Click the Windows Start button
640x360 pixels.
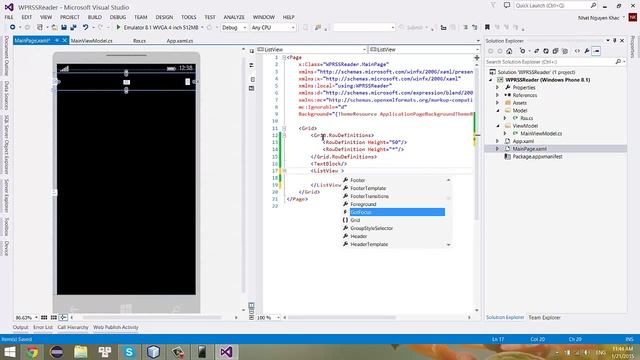tap(9, 352)
